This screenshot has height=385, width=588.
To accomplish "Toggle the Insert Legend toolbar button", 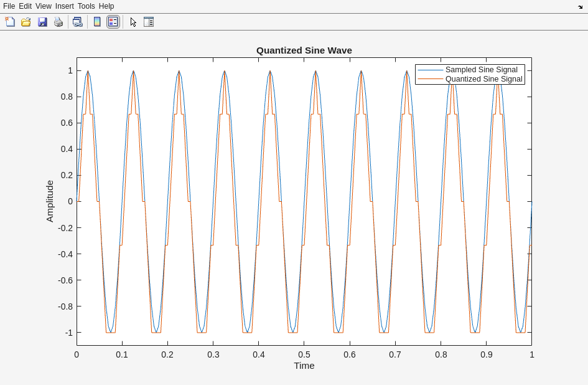I will click(113, 22).
